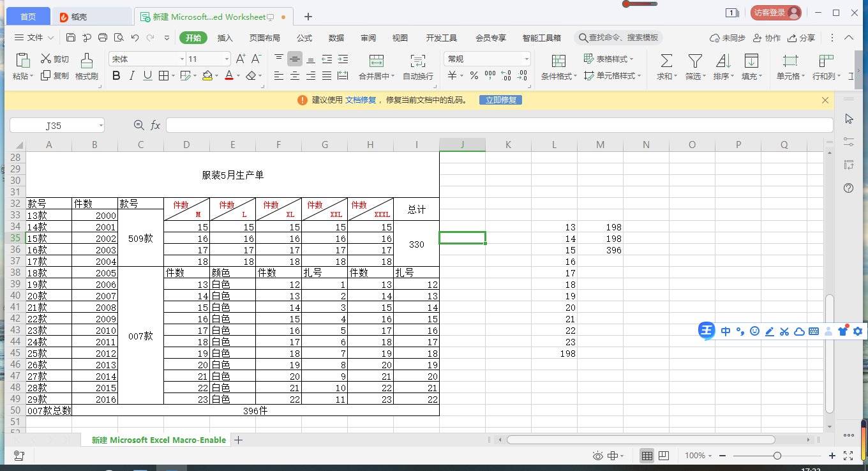Click Increase Indent icon
Viewport: 868px width, 471px height.
pos(343,59)
